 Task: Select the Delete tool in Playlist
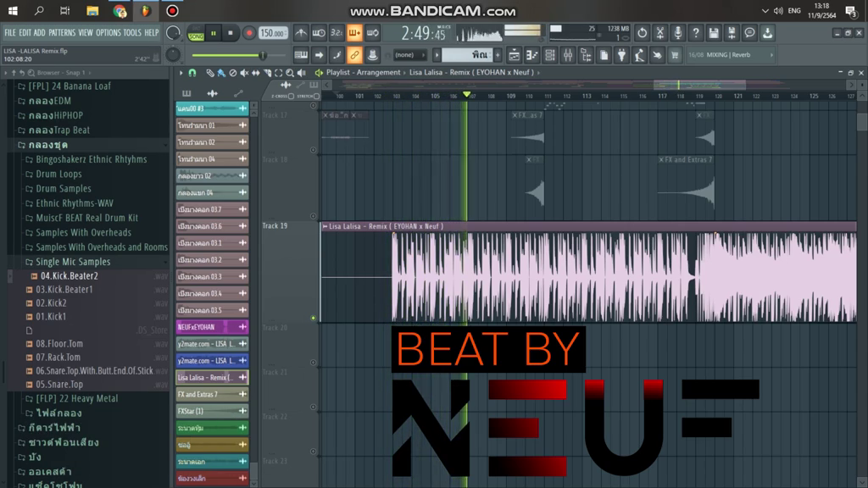pyautogui.click(x=232, y=73)
